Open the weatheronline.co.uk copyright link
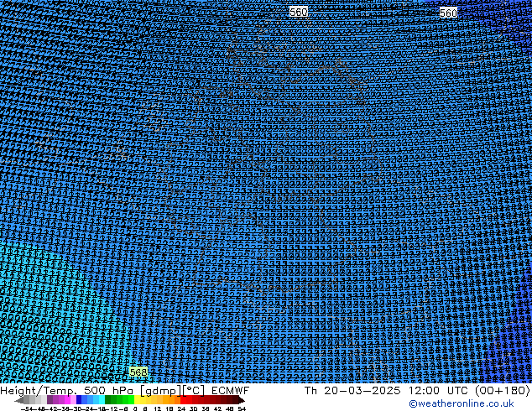Image resolution: width=532 pixels, height=411 pixels. click(462, 403)
